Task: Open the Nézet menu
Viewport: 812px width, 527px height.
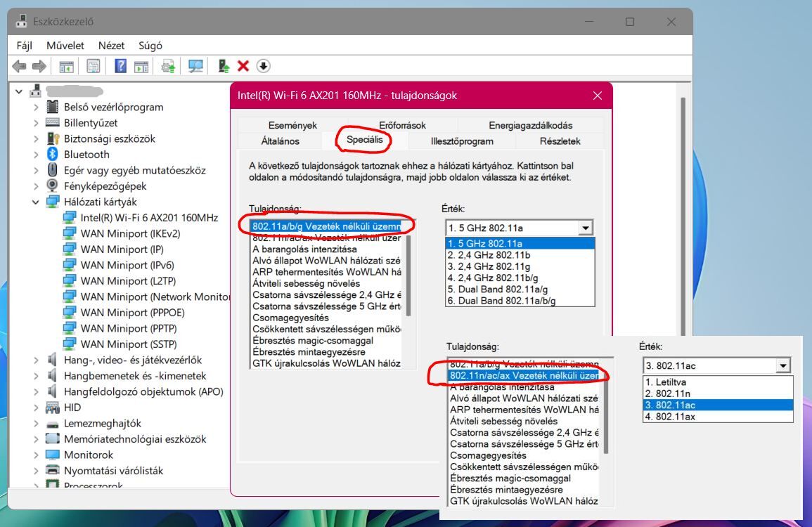Action: [x=111, y=46]
